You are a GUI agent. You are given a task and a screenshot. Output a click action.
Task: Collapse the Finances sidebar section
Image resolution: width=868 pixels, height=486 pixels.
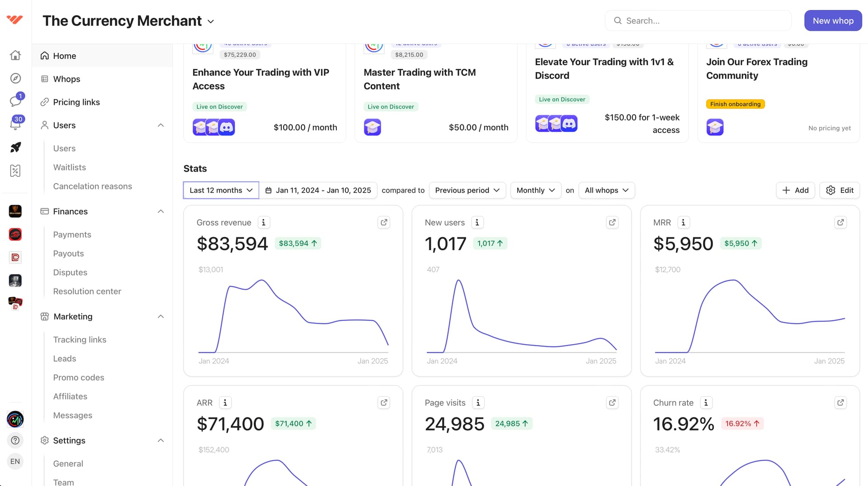pos(160,212)
